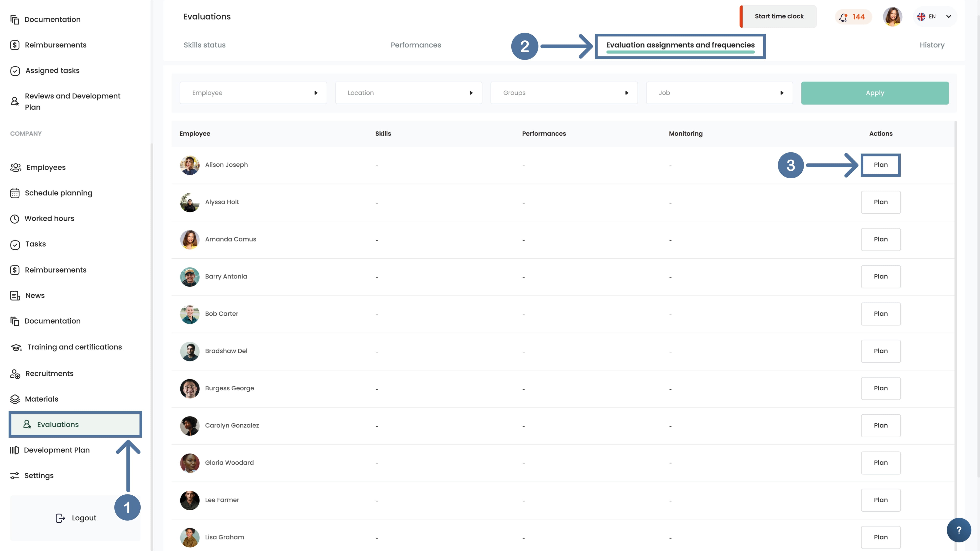
Task: Open the help question mark bubble
Action: click(x=959, y=530)
